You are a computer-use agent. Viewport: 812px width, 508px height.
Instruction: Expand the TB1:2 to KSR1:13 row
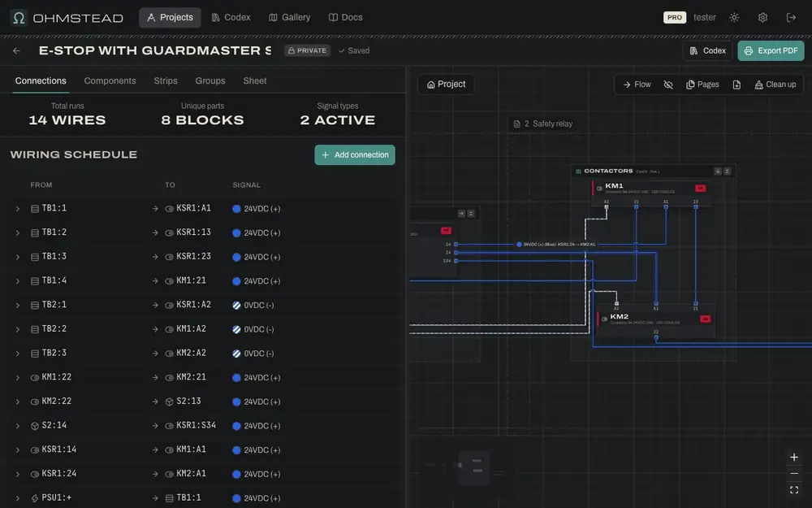pos(18,232)
